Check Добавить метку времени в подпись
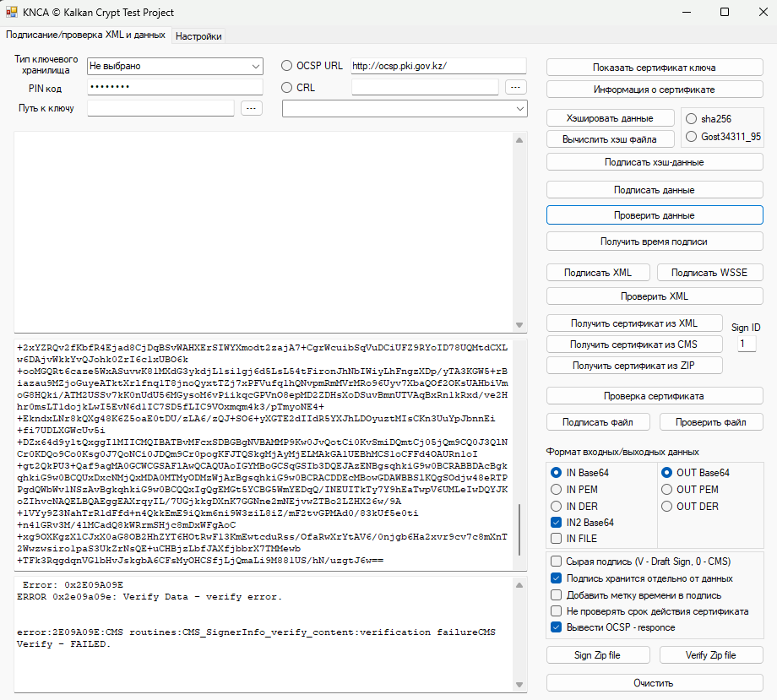777x700 pixels. pyautogui.click(x=556, y=595)
